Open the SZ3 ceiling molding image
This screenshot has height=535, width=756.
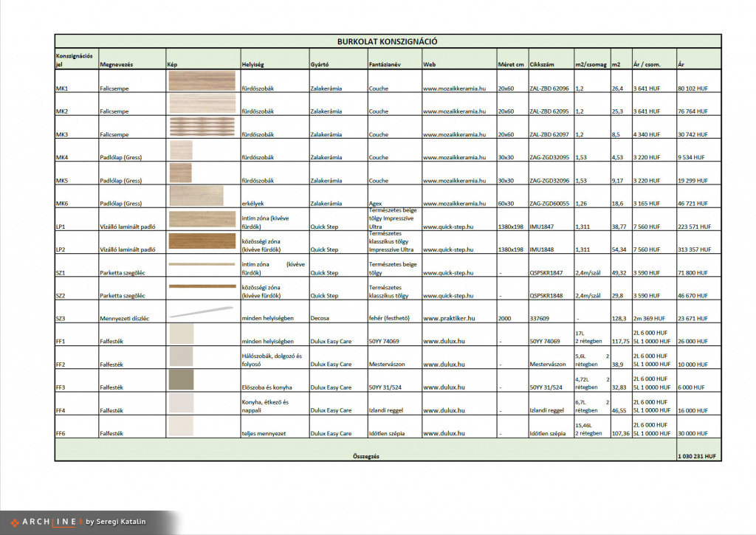(201, 312)
